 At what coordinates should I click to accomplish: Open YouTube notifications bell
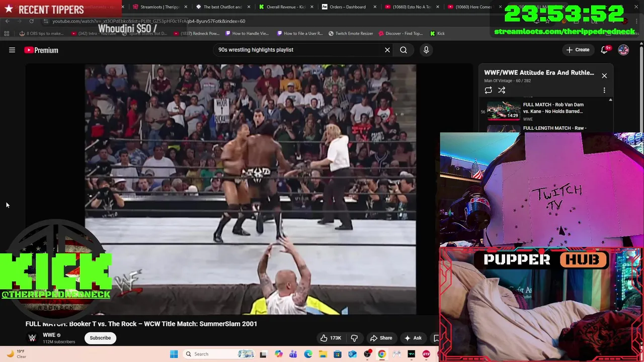point(604,50)
